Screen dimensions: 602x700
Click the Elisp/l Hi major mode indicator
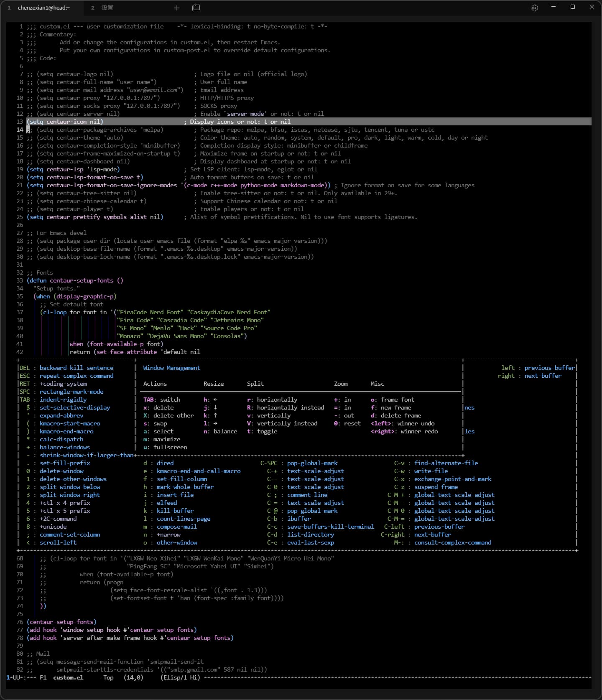point(180,677)
